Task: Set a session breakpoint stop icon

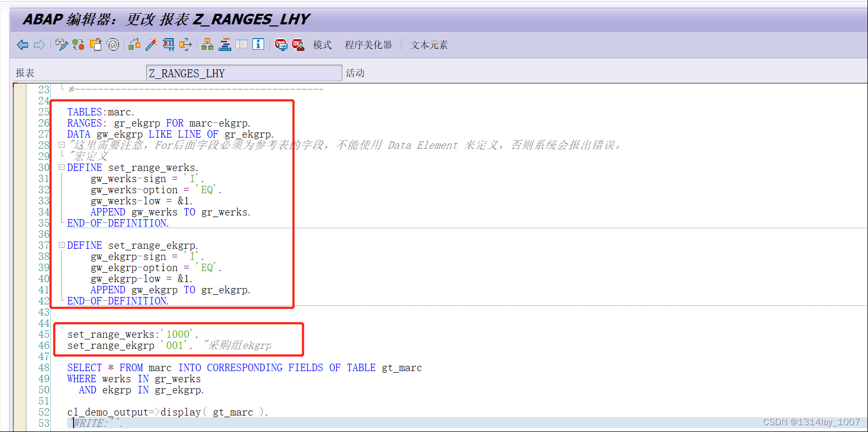Action: [x=281, y=45]
